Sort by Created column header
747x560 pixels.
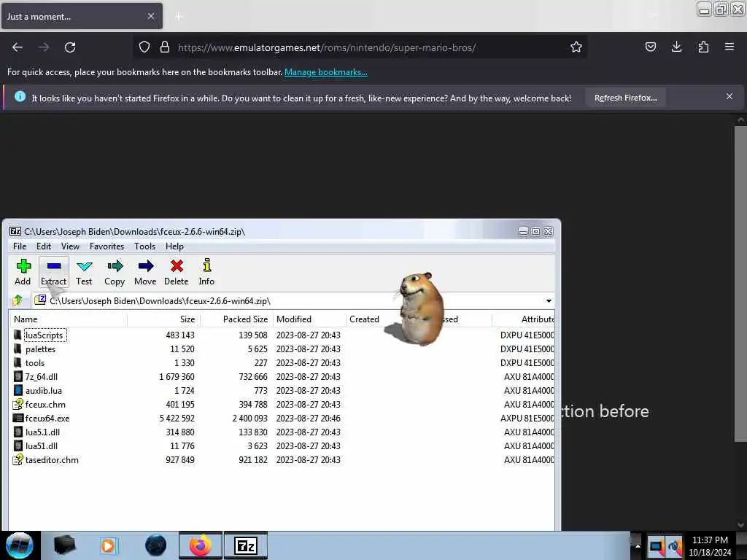point(371,319)
